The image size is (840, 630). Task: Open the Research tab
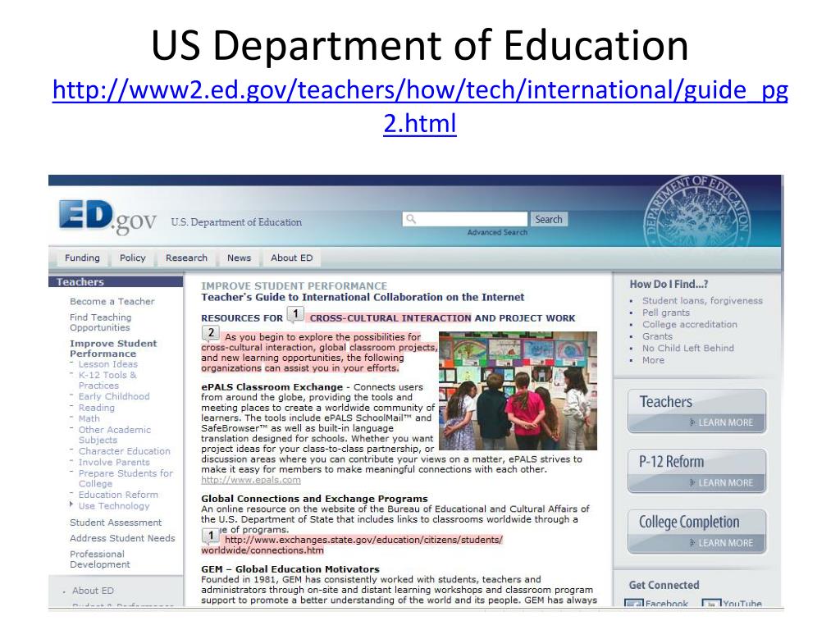tap(186, 258)
